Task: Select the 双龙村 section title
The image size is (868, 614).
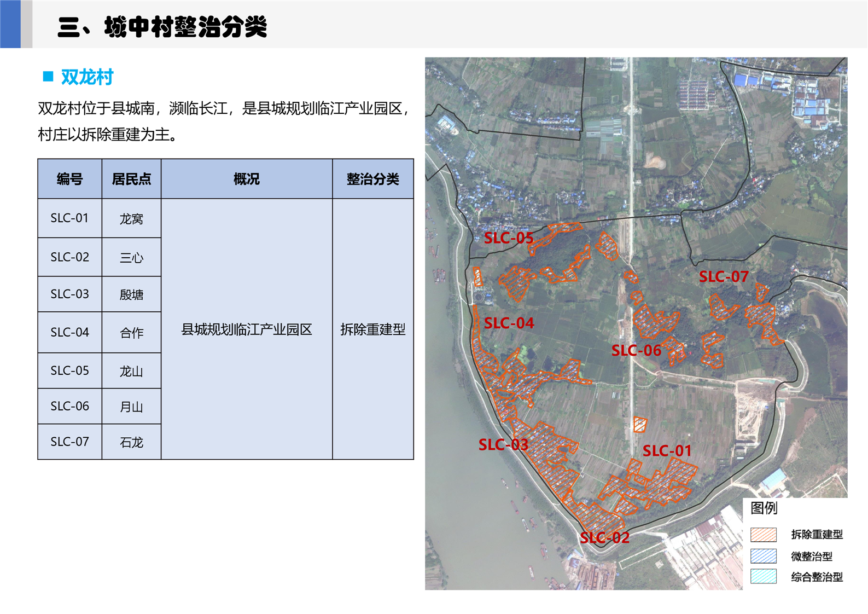Action: [87, 77]
